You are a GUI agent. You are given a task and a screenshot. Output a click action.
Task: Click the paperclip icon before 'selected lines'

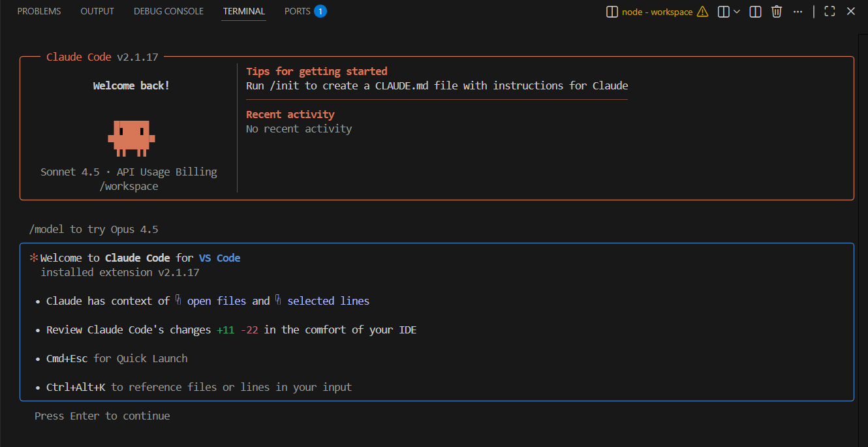click(278, 300)
